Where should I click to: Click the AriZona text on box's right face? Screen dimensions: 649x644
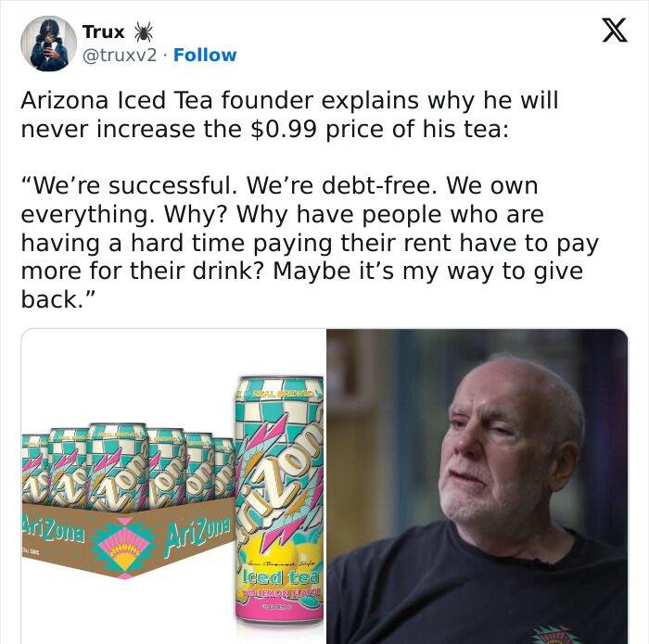coord(198,537)
